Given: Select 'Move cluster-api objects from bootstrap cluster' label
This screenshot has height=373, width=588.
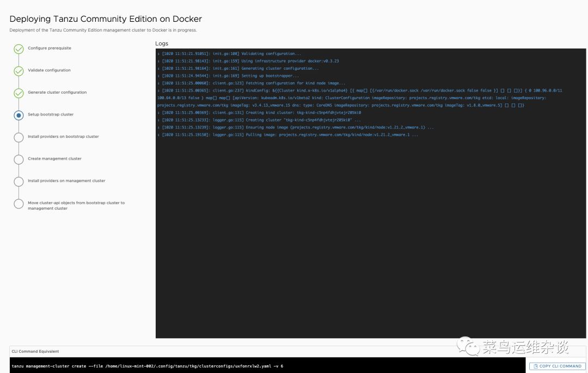Looking at the screenshot, I should point(76,205).
